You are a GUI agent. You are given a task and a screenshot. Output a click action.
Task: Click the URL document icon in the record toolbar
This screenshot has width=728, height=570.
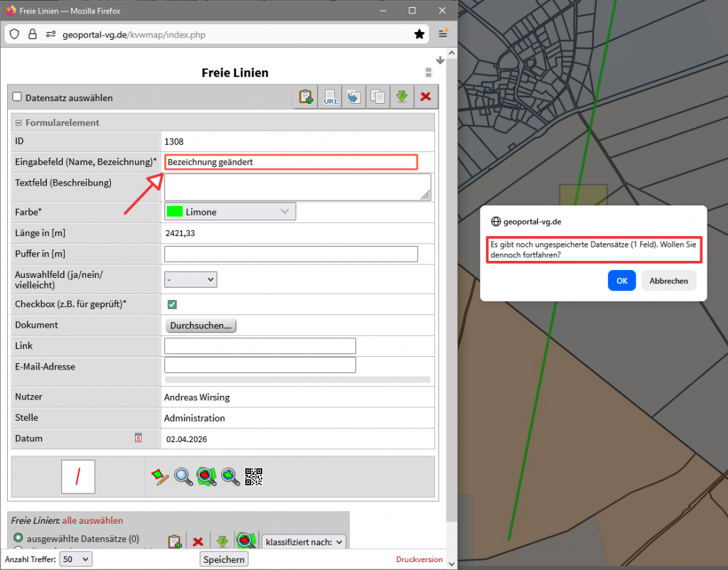click(331, 97)
